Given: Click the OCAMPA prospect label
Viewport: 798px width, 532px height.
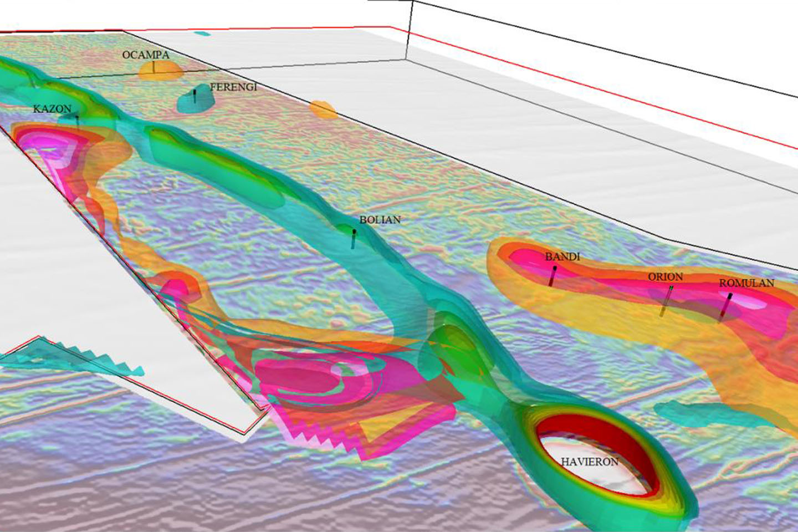Looking at the screenshot, I should (146, 55).
